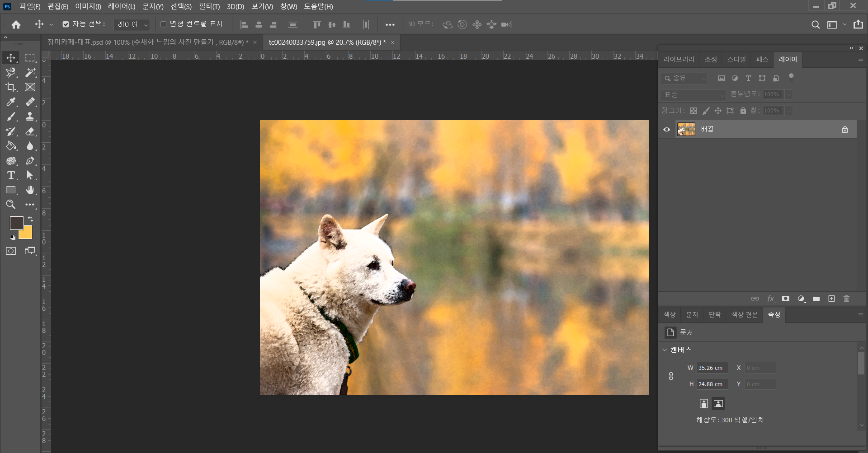Image resolution: width=868 pixels, height=453 pixels.
Task: Select the Eyedropper tool
Action: point(11,102)
